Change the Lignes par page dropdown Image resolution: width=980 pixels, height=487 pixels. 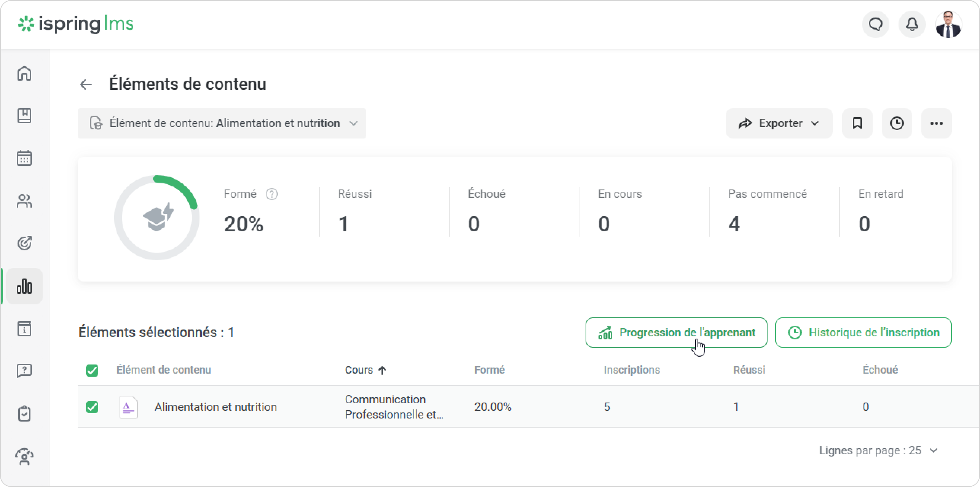pos(878,450)
